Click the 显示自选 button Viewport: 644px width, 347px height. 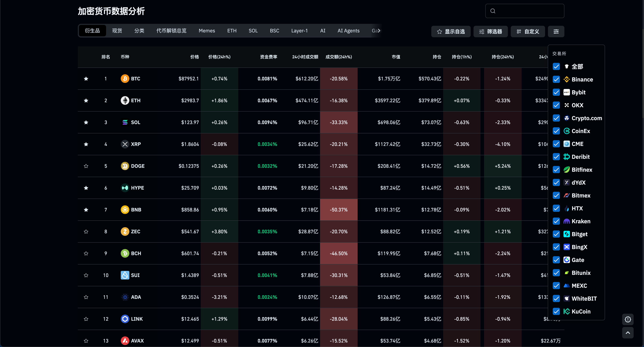pos(451,32)
